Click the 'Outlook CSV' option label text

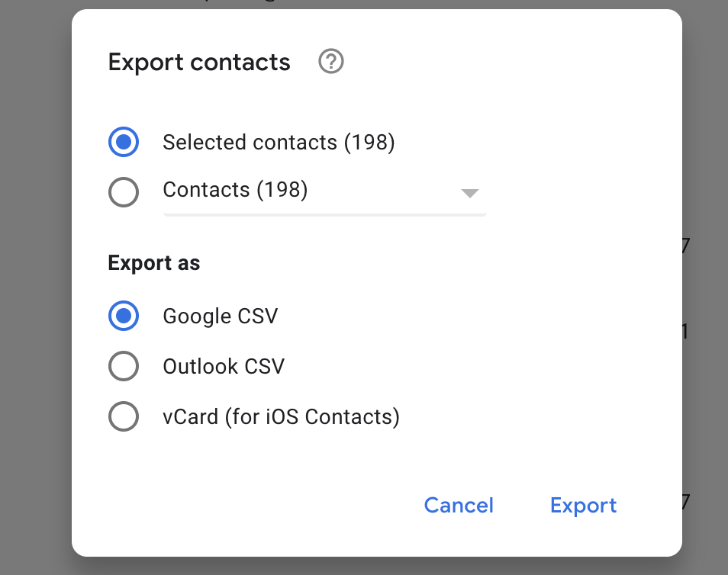coord(224,366)
